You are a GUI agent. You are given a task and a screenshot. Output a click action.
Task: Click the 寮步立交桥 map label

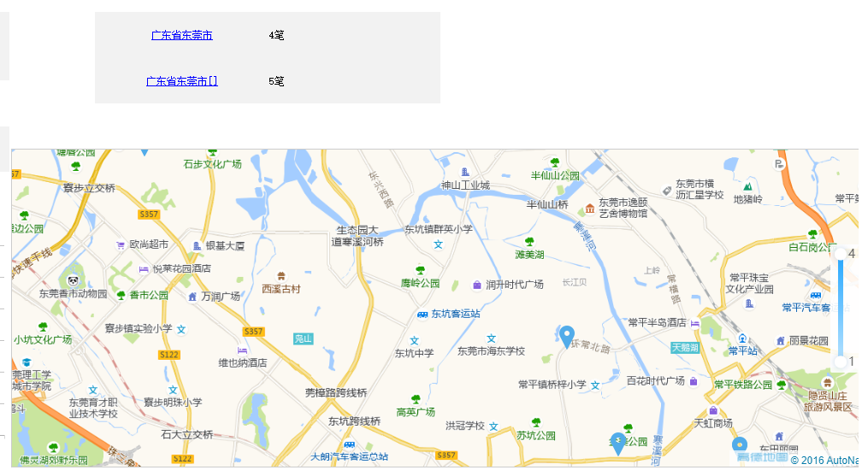[x=89, y=188]
